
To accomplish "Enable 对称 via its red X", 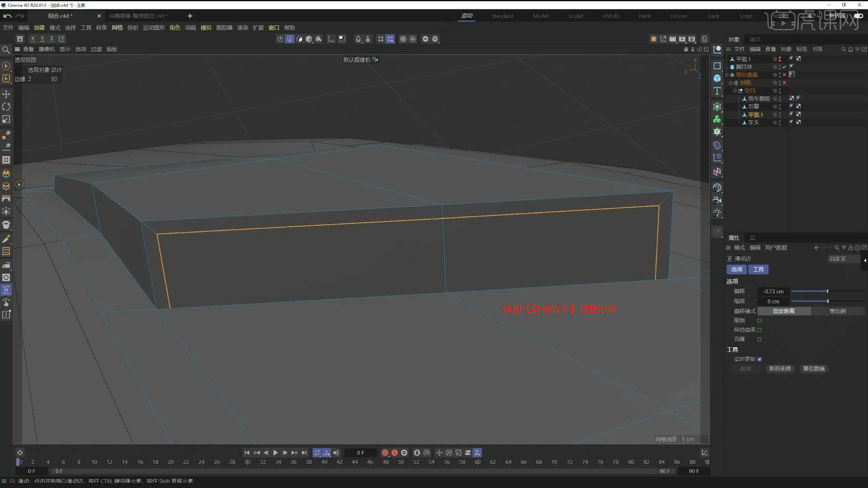I will (x=784, y=83).
